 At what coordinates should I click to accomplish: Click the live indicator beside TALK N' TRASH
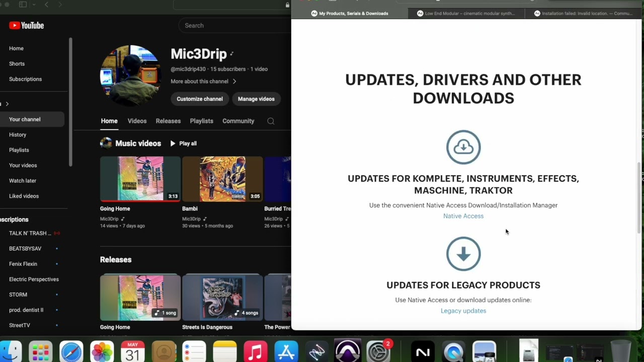(x=57, y=233)
